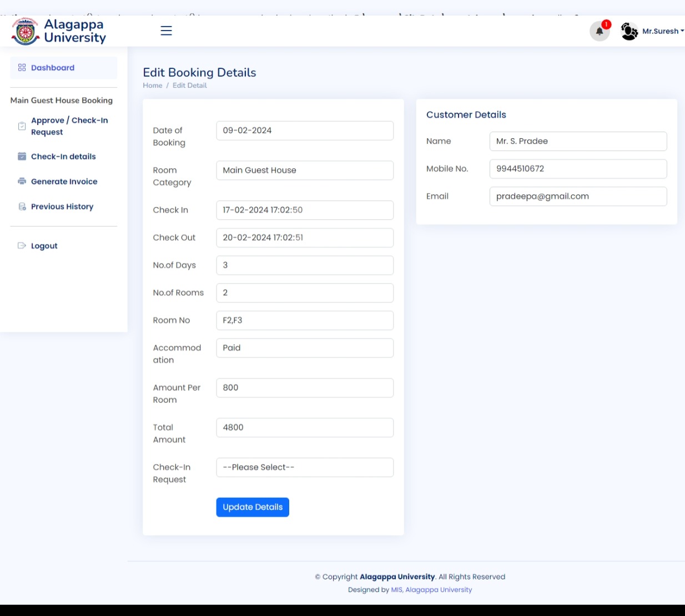Click the Approve / Check-In Request clipboard icon
Image resolution: width=685 pixels, height=616 pixels.
point(22,126)
